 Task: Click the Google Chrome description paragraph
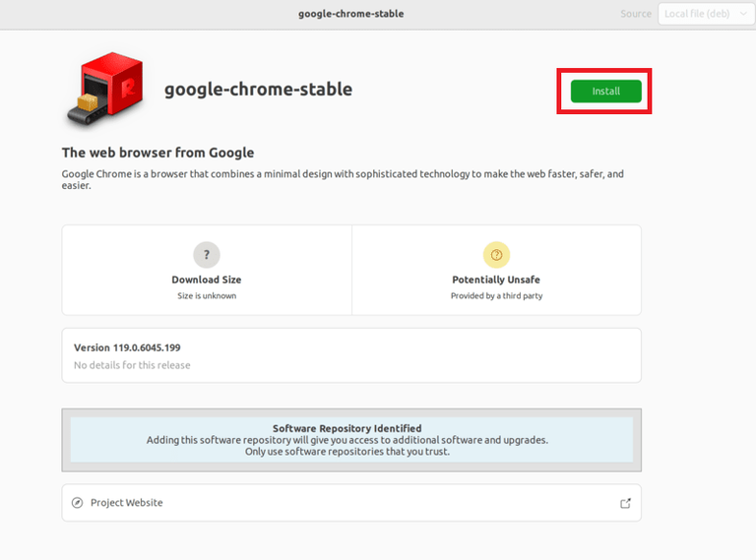[x=343, y=179]
